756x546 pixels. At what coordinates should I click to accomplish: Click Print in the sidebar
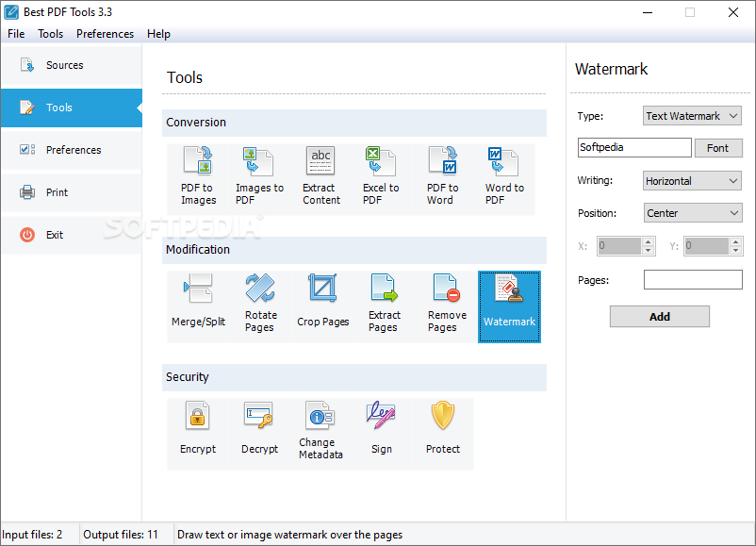click(x=72, y=192)
